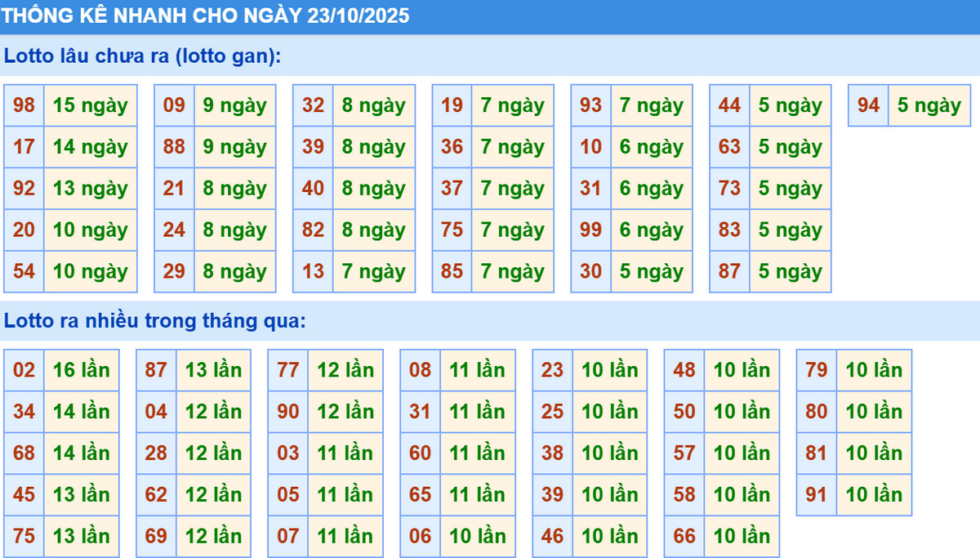Select number 91 showing 10 lần

point(816,494)
